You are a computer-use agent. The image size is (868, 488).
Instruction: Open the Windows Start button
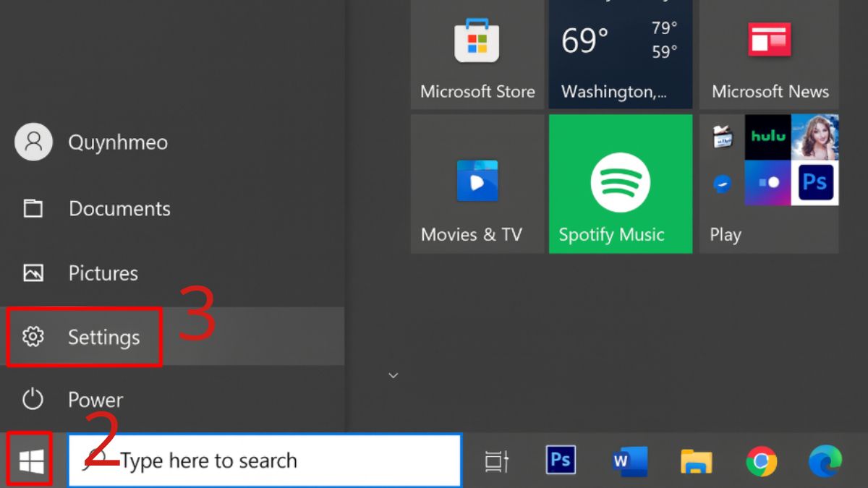[x=30, y=461]
